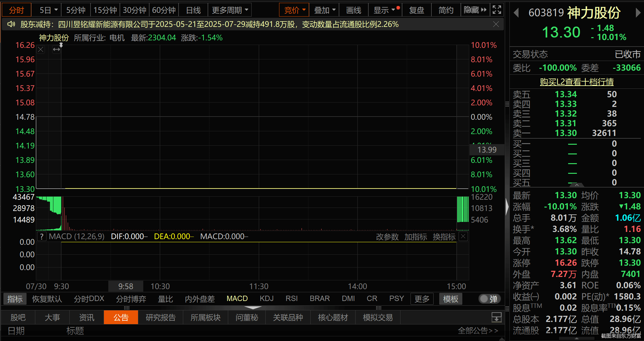Expand the 竞价 dropdown
644x341 pixels.
[294, 10]
